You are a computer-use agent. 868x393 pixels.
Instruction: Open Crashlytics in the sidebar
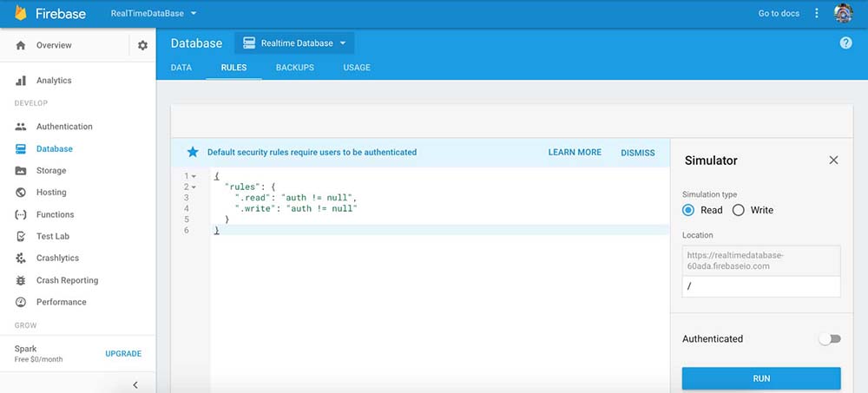tap(57, 259)
